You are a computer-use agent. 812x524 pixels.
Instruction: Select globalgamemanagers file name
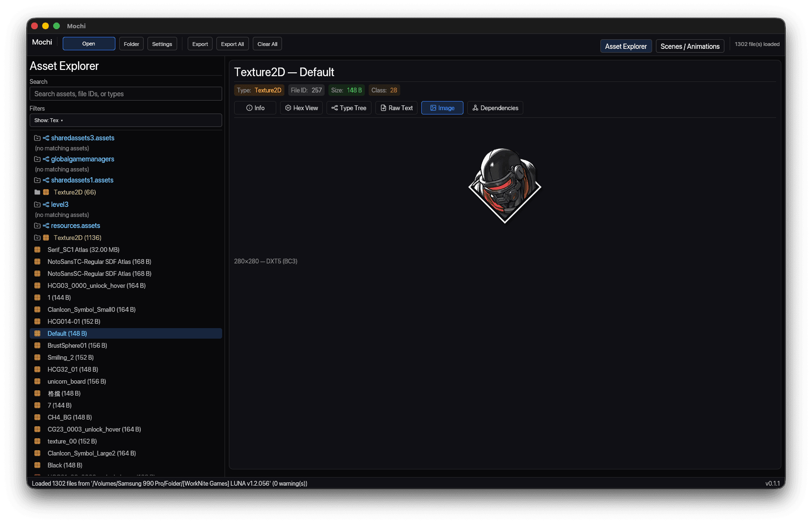83,159
